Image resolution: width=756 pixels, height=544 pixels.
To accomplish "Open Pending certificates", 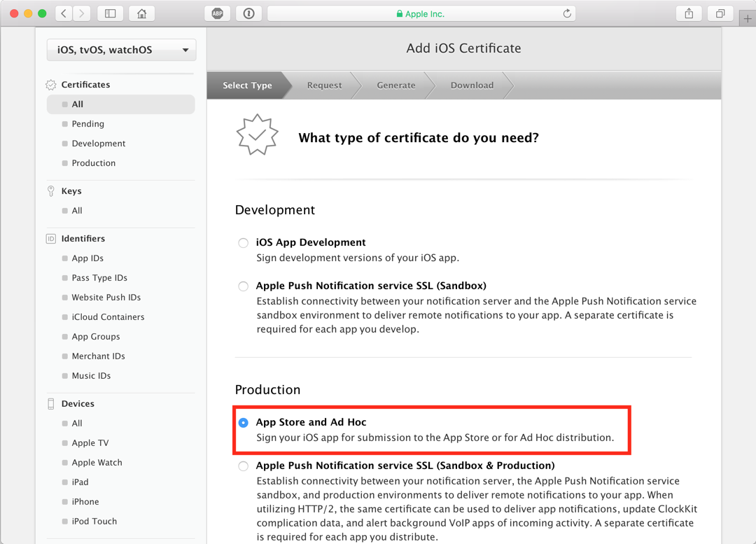I will [87, 124].
